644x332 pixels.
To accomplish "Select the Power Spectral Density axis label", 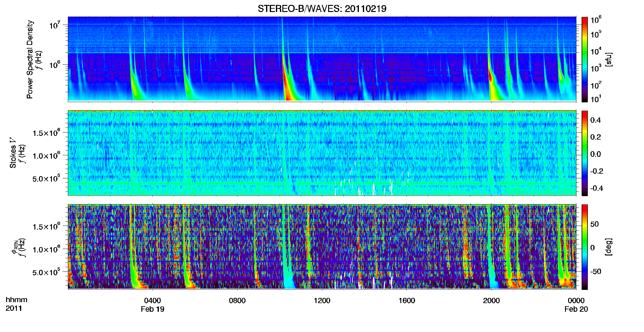I will (30, 59).
